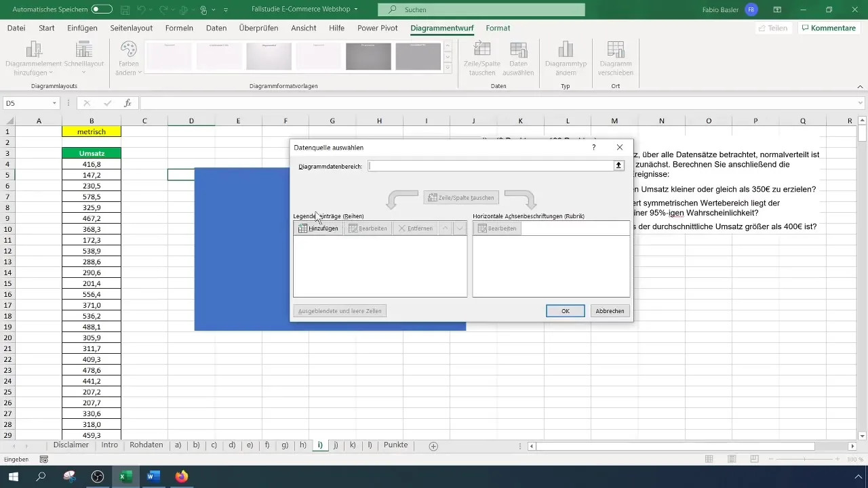Click Diagramm verschieben icon
The height and width of the screenshot is (488, 868).
click(x=616, y=59)
